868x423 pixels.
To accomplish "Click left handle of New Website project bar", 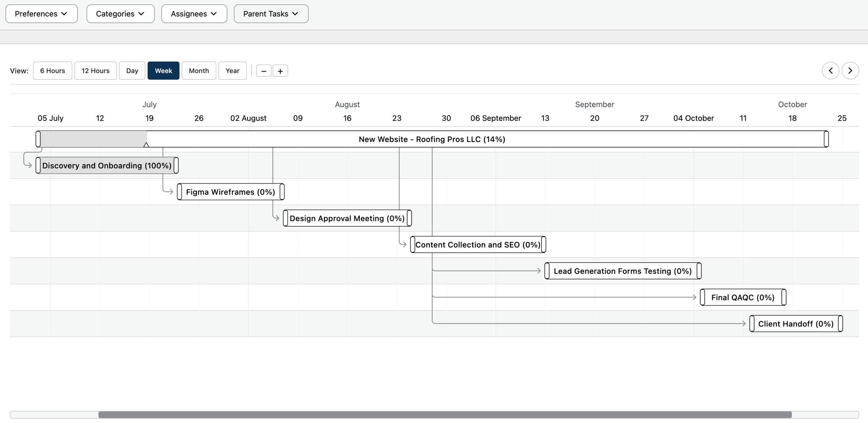I will tap(38, 139).
